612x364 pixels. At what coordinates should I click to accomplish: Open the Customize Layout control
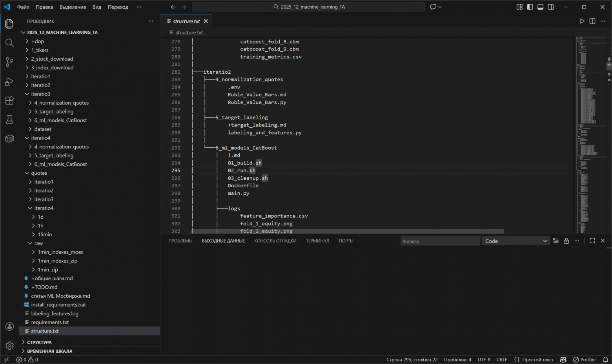click(519, 7)
